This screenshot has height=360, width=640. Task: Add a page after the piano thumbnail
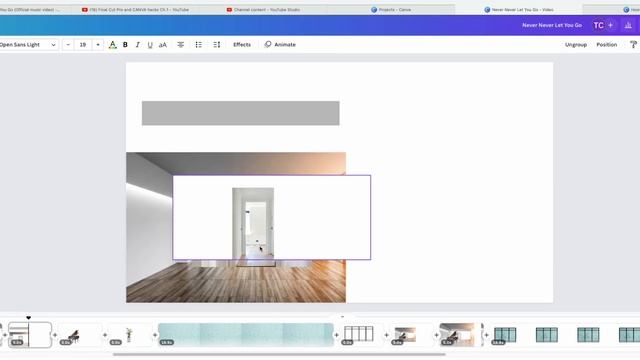[105, 335]
